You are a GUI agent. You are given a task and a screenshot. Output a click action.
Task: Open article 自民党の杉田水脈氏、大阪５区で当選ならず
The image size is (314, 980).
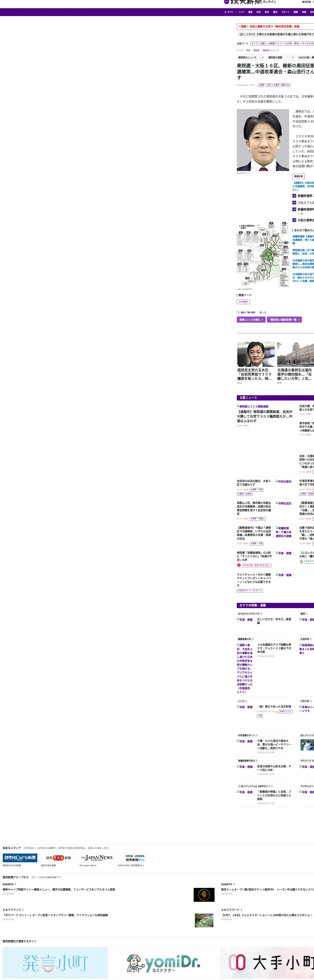pos(254,483)
